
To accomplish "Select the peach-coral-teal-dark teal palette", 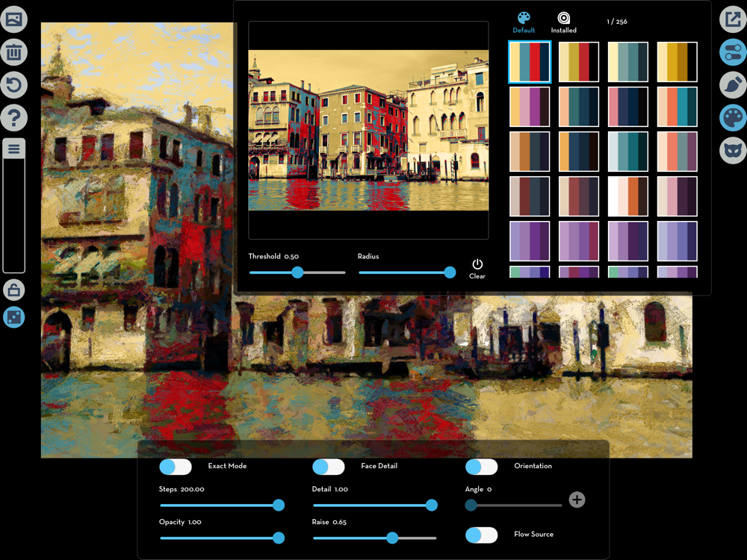I will (x=677, y=107).
